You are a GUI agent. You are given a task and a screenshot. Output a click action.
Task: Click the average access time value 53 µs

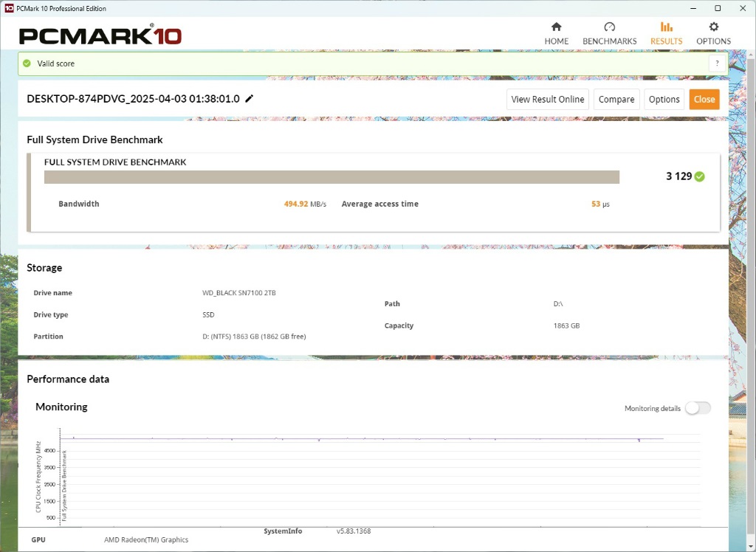(x=600, y=204)
